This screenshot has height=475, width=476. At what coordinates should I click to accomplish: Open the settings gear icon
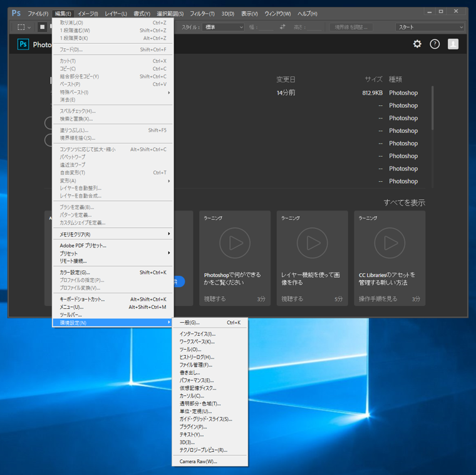[x=417, y=44]
